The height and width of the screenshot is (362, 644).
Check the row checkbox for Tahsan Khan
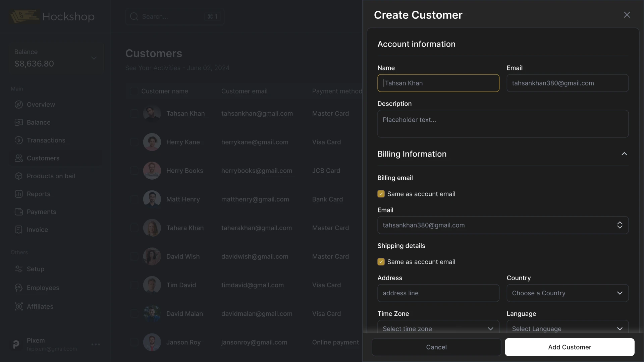pyautogui.click(x=134, y=113)
